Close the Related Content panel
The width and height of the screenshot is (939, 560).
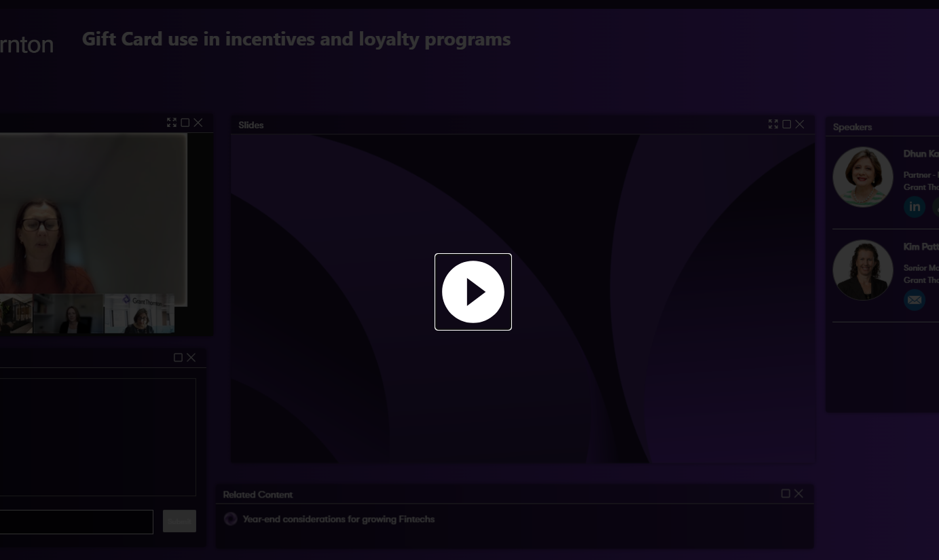coord(798,493)
